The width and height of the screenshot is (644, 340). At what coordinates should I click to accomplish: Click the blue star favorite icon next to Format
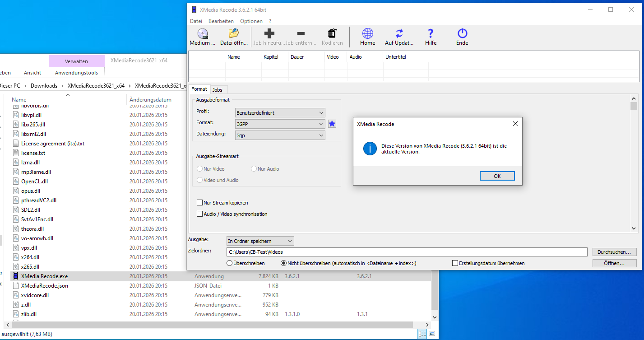332,123
